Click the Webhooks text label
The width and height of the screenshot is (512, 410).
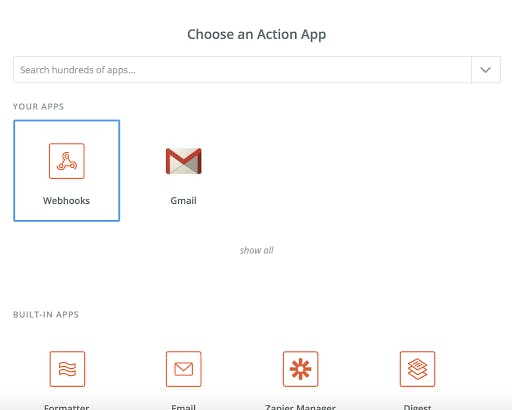click(66, 201)
